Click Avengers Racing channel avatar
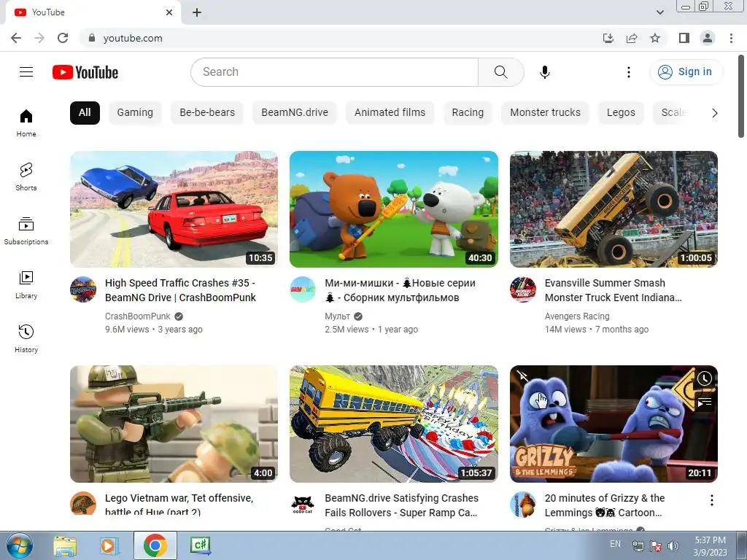Screen dimensions: 747x560 click(x=522, y=289)
